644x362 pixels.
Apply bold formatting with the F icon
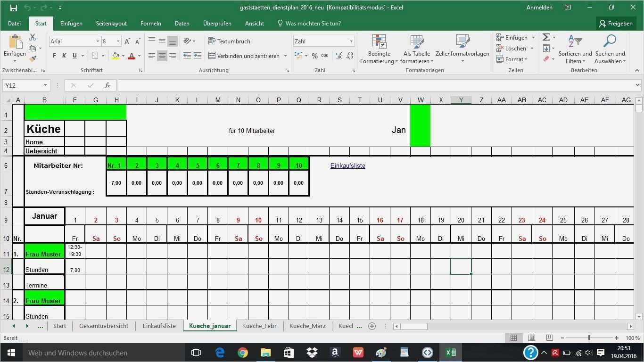pos(53,56)
